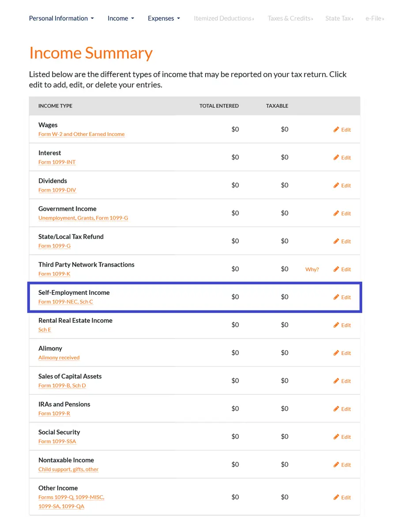Click the Social Security row pencil icon
Viewport: 413px width, 532px height.
tap(336, 437)
